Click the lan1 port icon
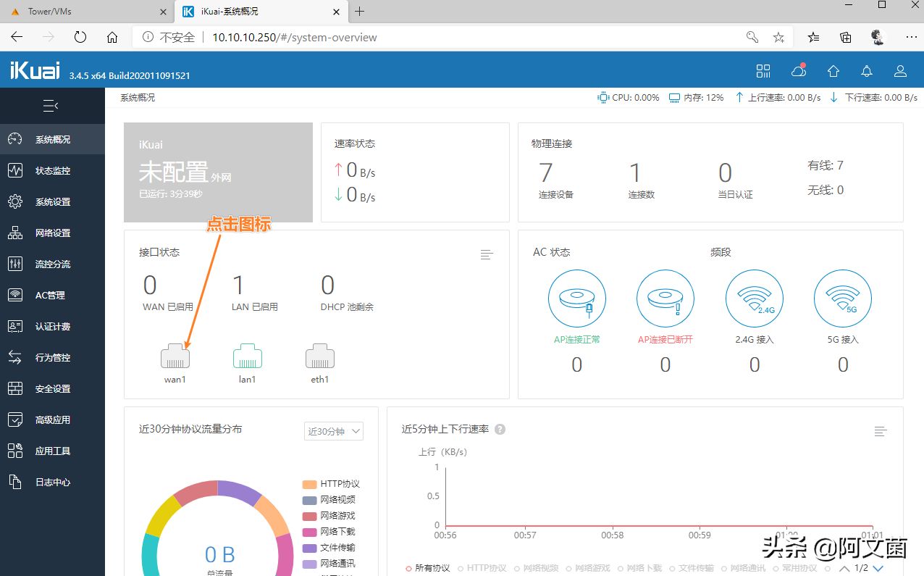924x576 pixels. point(247,356)
